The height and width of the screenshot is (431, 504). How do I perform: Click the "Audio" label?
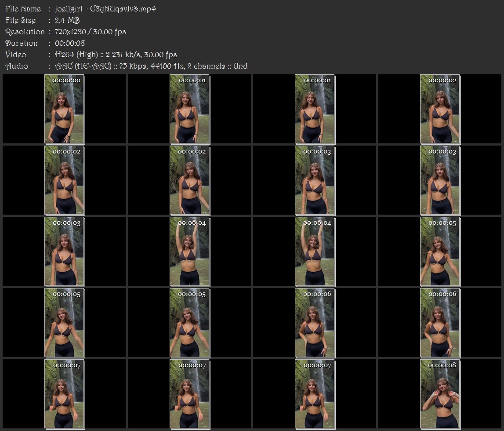[17, 66]
